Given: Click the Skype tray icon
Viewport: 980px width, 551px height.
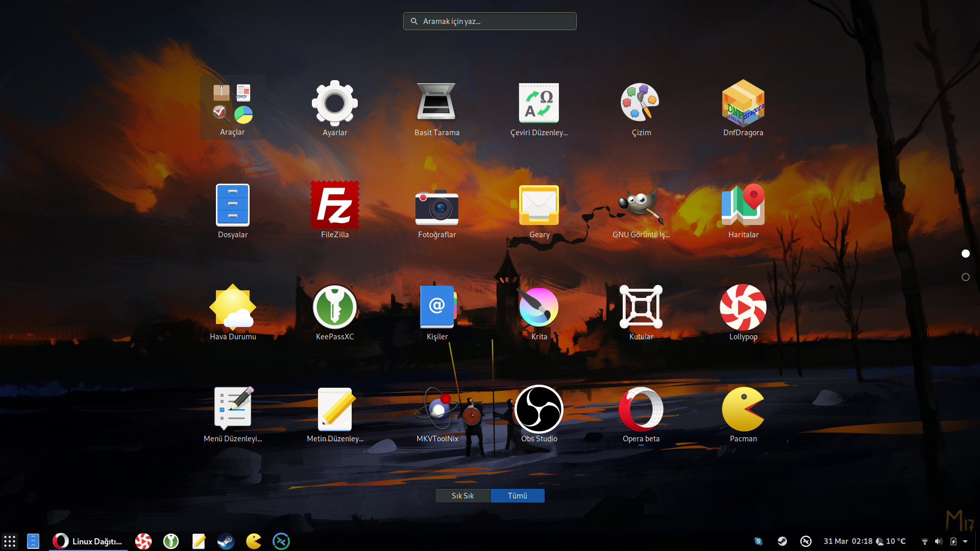Looking at the screenshot, I should click(758, 541).
